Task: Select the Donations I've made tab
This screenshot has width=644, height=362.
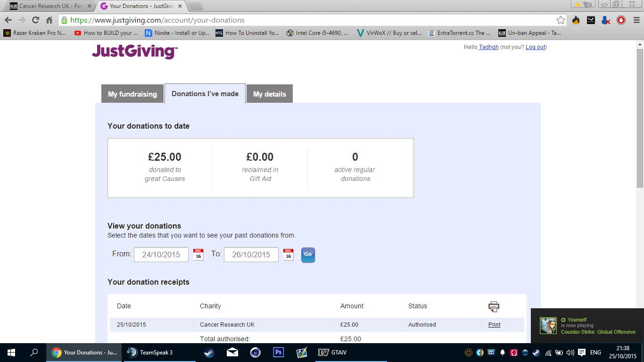Action: click(x=205, y=94)
